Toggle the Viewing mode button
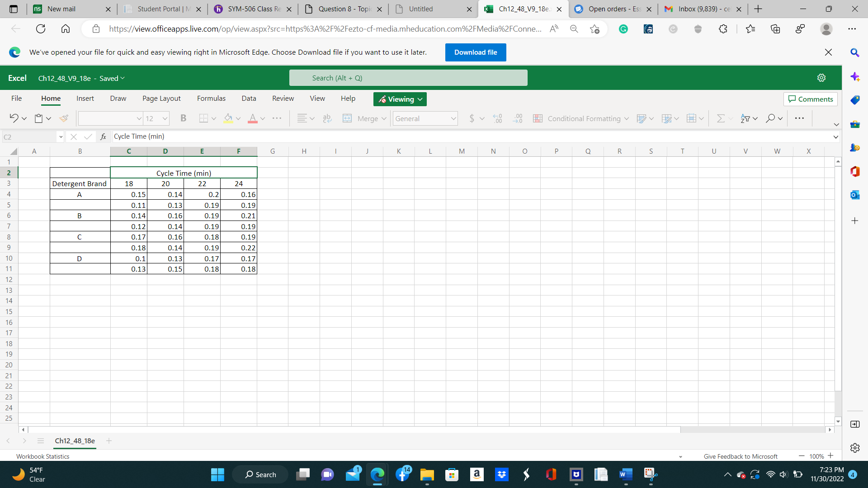 [x=400, y=99]
